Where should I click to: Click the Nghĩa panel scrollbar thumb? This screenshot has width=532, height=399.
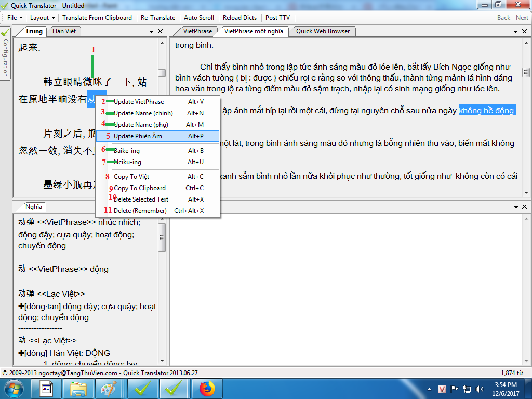(162, 237)
